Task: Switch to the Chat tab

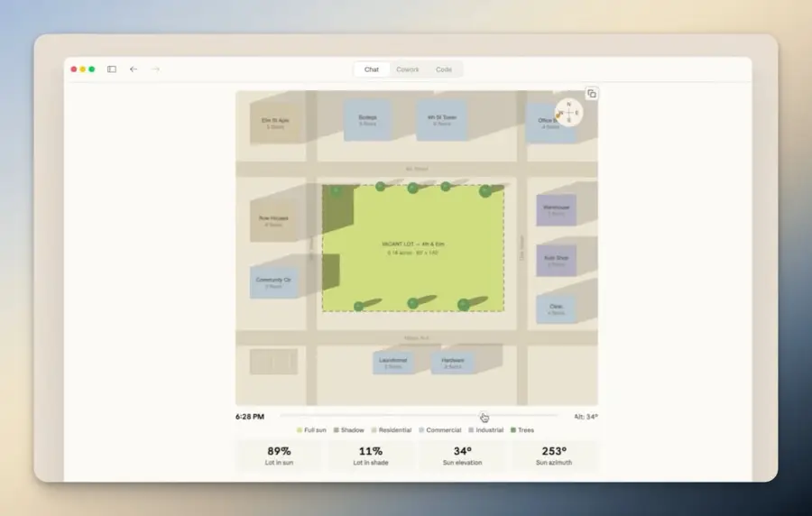Action: (x=372, y=69)
